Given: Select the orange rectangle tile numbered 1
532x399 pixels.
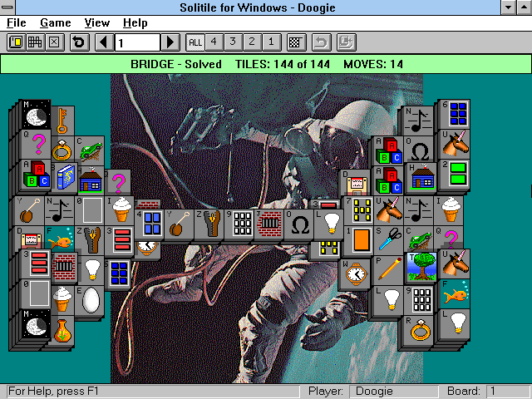Looking at the screenshot, I should pyautogui.click(x=359, y=240).
